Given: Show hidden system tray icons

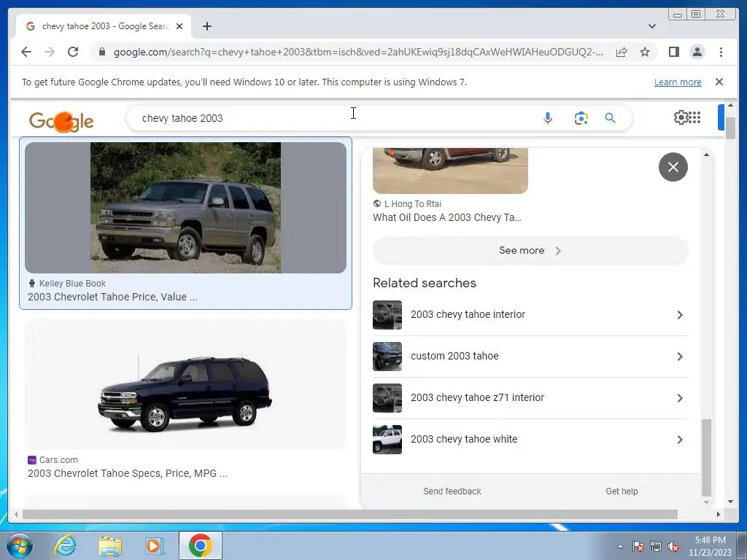Looking at the screenshot, I should pyautogui.click(x=620, y=546).
